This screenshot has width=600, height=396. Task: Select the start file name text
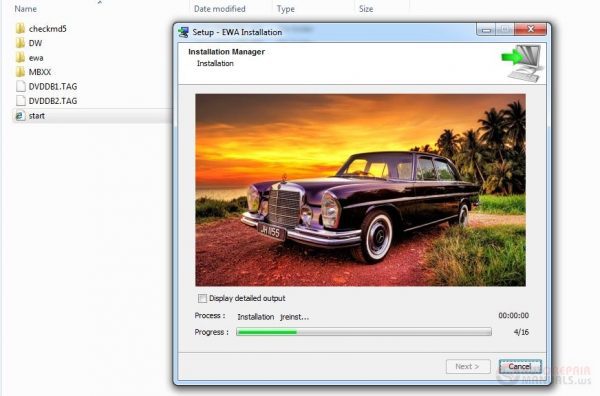point(37,116)
